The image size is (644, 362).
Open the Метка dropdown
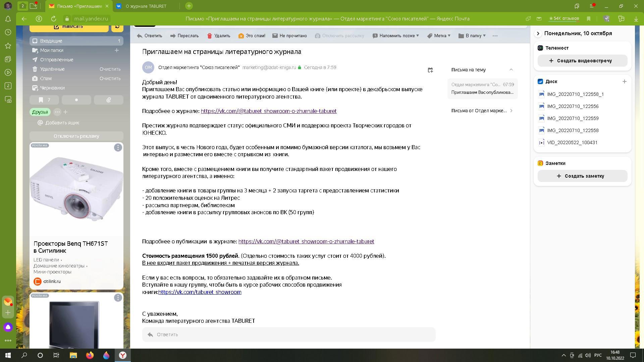coord(439,36)
